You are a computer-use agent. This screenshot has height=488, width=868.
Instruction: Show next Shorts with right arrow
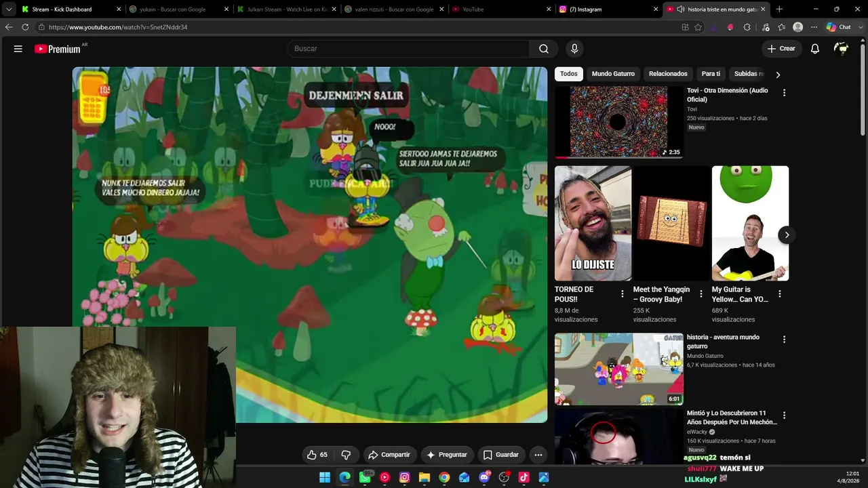787,235
